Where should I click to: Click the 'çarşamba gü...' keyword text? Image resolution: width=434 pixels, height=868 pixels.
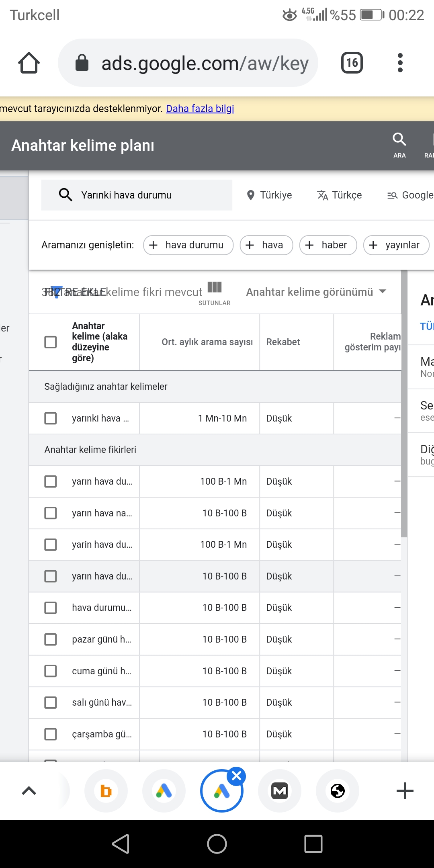click(x=102, y=734)
